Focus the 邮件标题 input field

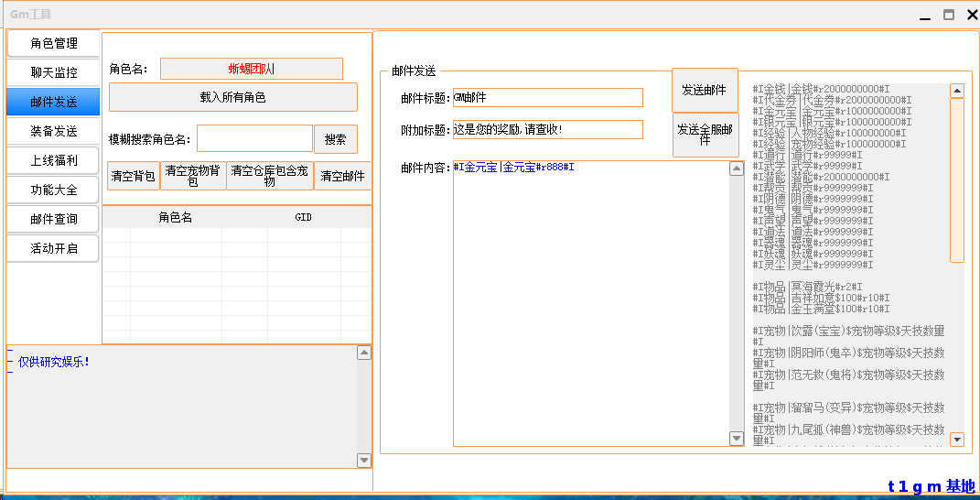pos(548,97)
